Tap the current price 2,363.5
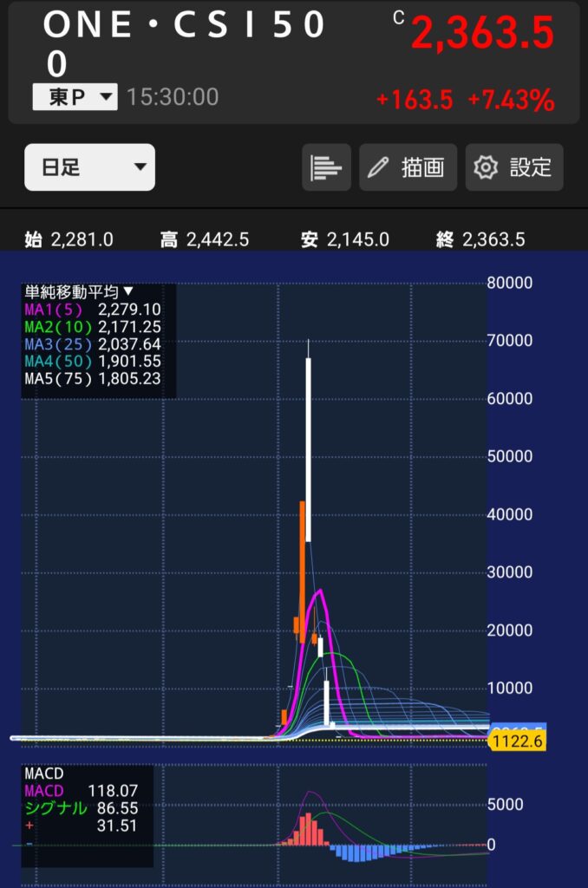The image size is (588, 888). point(481,34)
